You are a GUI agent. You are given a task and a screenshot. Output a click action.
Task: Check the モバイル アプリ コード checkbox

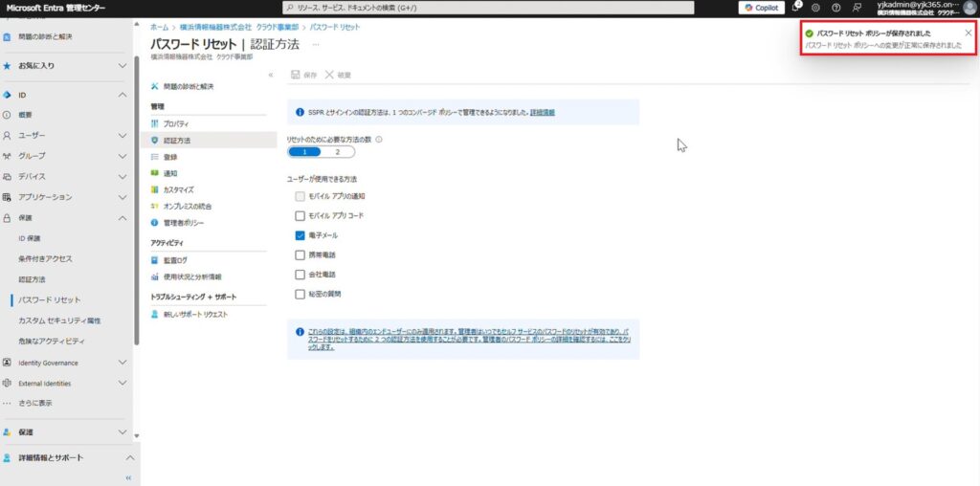300,216
